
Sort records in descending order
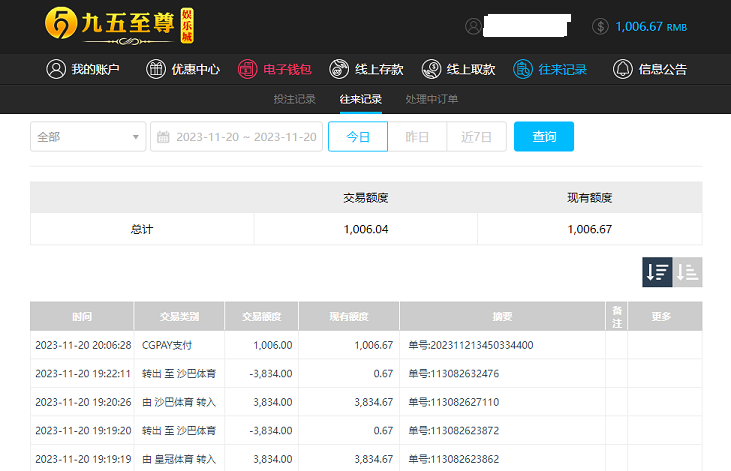(x=657, y=272)
